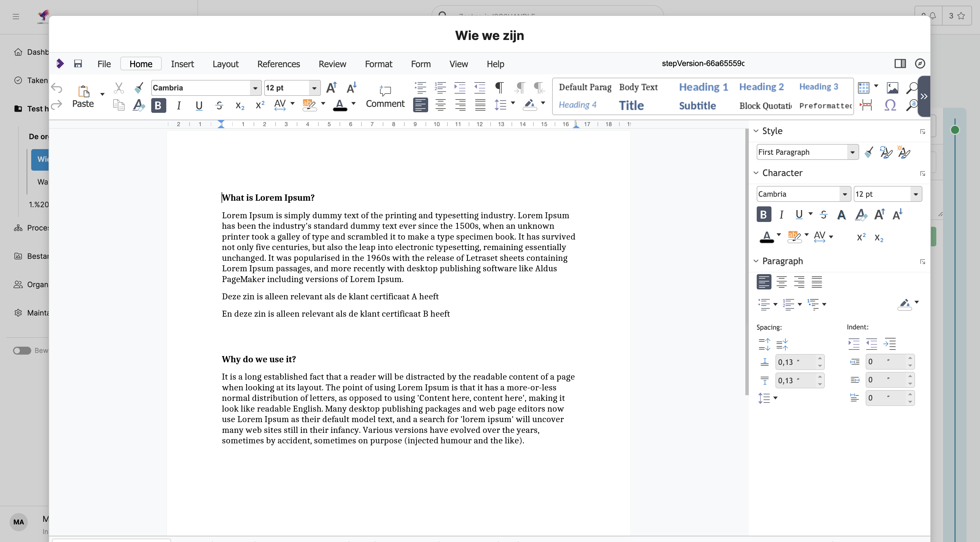Click the Insert Table grid icon
Screen dimensions: 980x542
[864, 88]
